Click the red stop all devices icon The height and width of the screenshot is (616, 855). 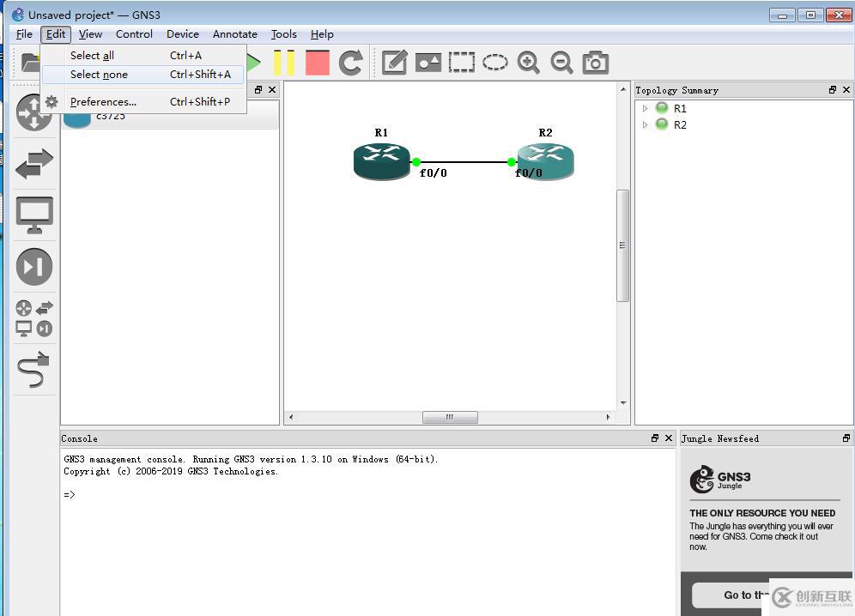click(x=317, y=63)
